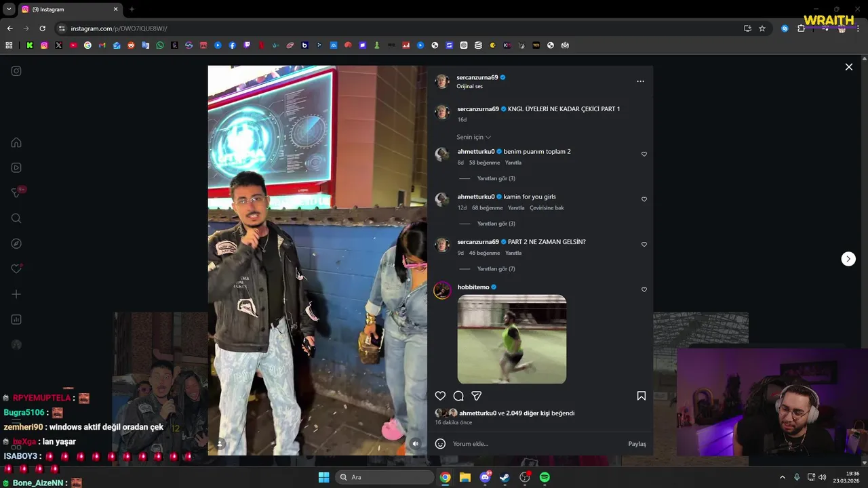Like comment "PART 2 NE ZAMAN GELSİN?"

click(644, 245)
